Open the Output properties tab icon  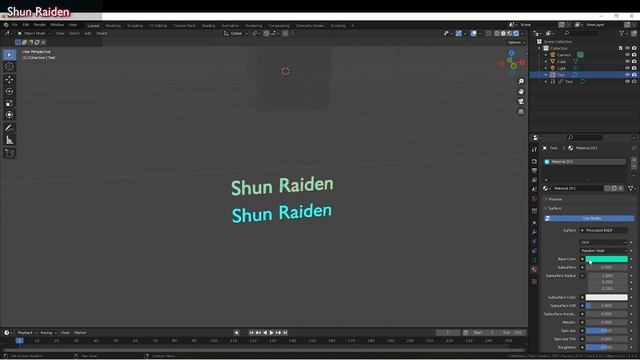point(534,171)
